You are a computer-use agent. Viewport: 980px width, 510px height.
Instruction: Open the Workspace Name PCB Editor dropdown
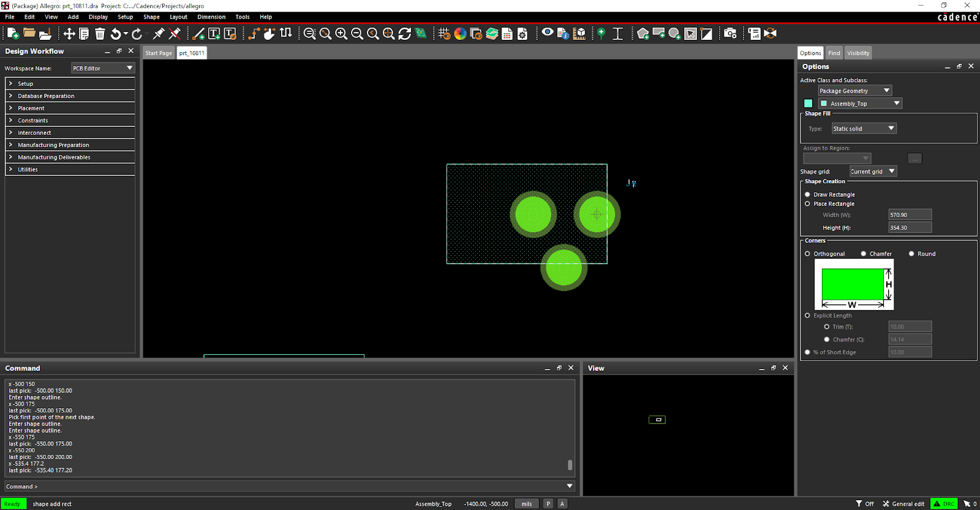click(x=103, y=68)
